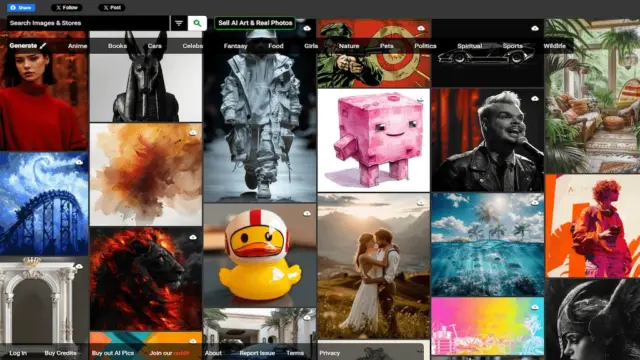640x360 pixels.
Task: Select the Anime category tab
Action: coord(78,46)
